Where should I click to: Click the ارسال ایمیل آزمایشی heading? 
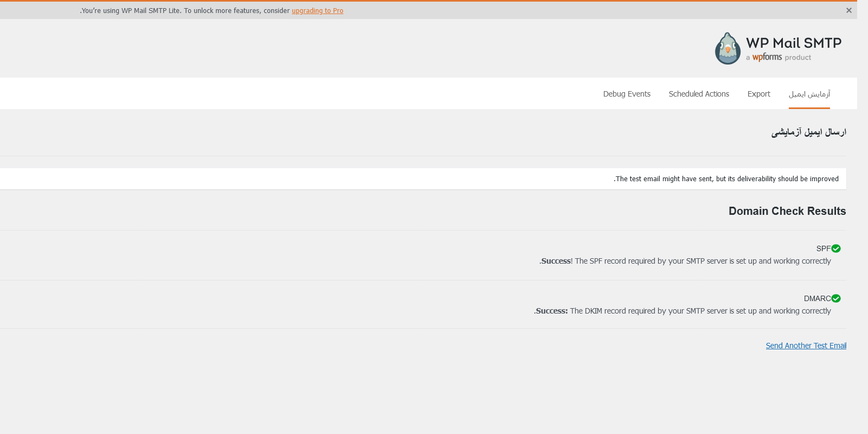pyautogui.click(x=809, y=132)
